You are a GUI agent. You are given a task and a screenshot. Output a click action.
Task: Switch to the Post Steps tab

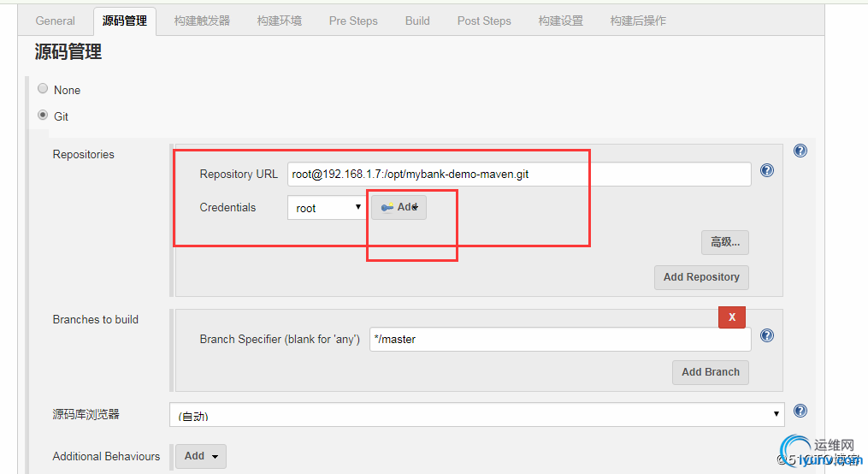click(x=484, y=21)
